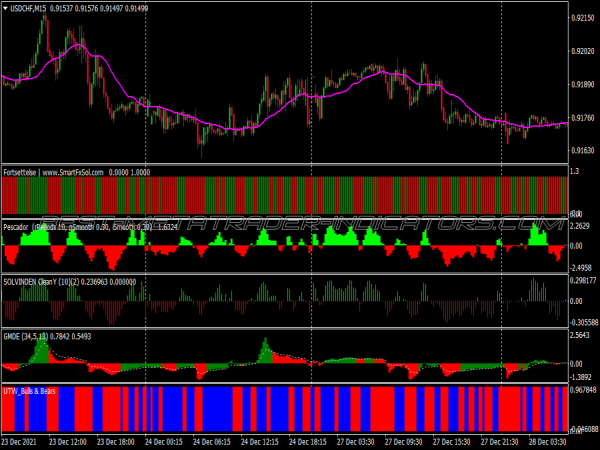The image size is (600, 450).
Task: Click the highest candle peak at chart's left
Action: click(44, 18)
